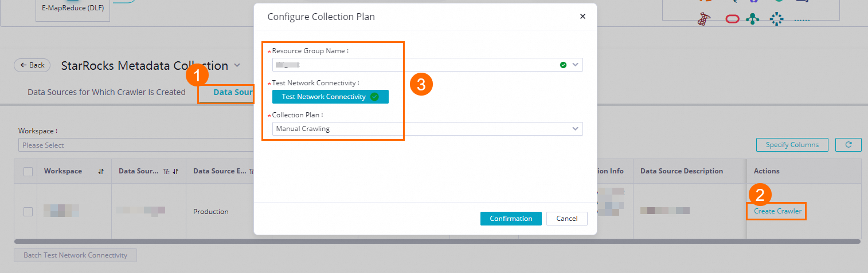Click the red Oracle oval icon
This screenshot has width=868, height=273.
point(733,19)
